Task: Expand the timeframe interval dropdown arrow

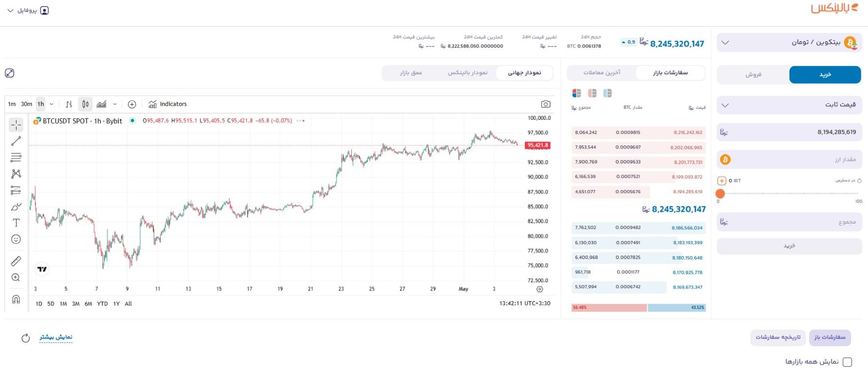Action: tap(51, 104)
